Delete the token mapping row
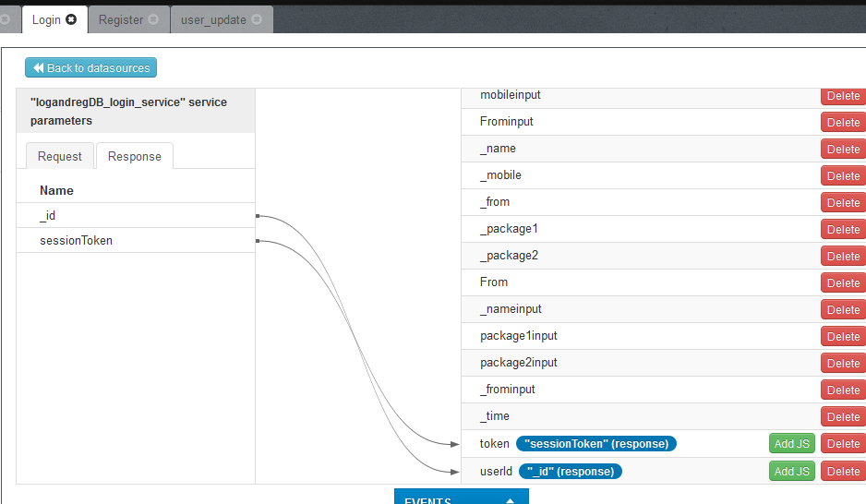The height and width of the screenshot is (504, 866). pos(842,444)
